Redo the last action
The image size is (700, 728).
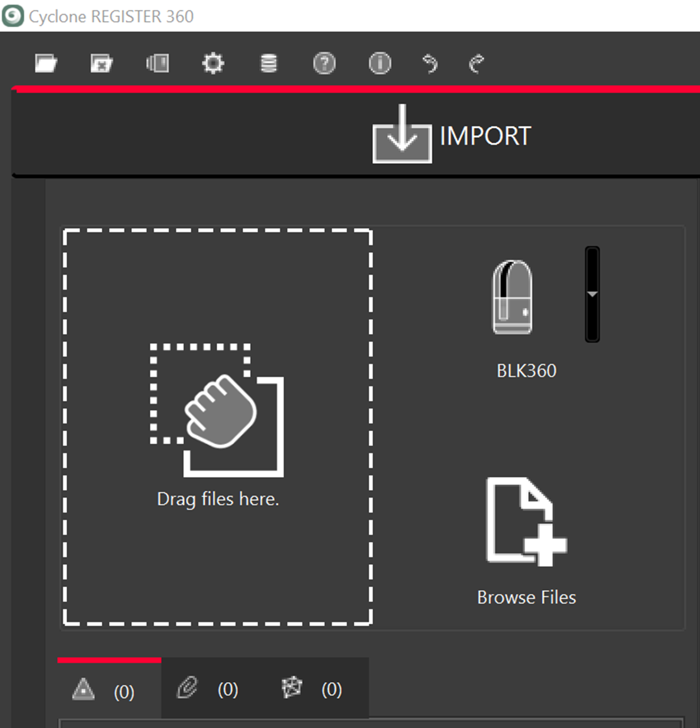tap(476, 63)
